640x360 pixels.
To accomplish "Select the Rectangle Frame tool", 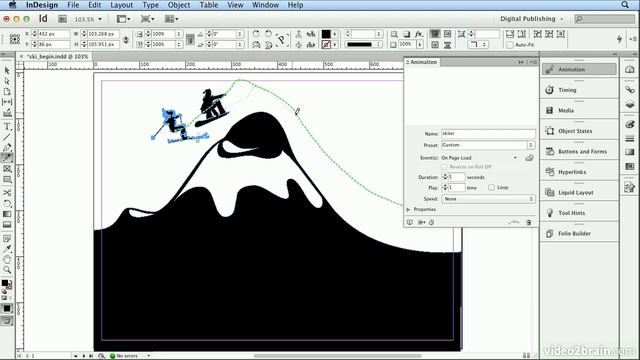I will tap(7, 168).
